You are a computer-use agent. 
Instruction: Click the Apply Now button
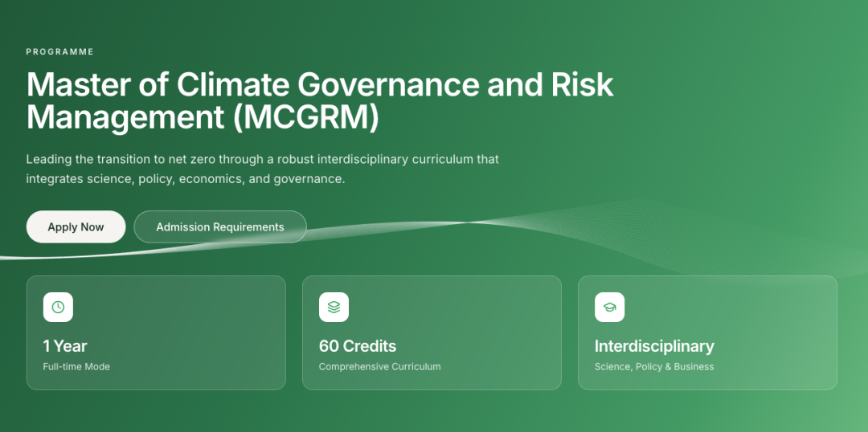click(x=76, y=226)
